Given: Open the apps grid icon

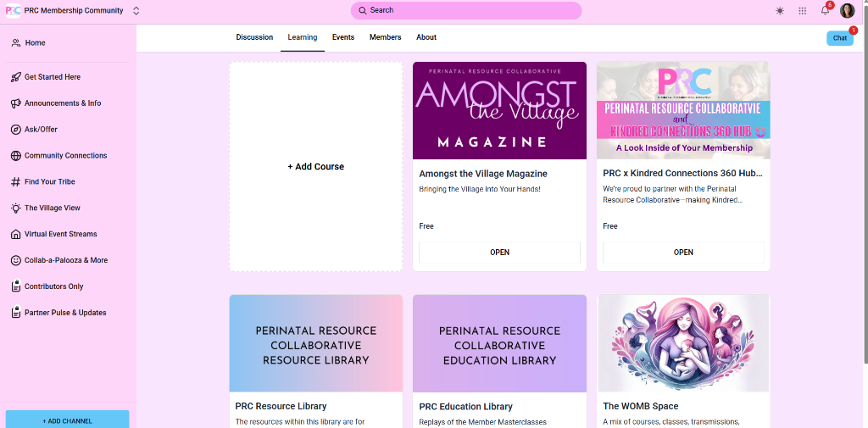Looking at the screenshot, I should [802, 10].
